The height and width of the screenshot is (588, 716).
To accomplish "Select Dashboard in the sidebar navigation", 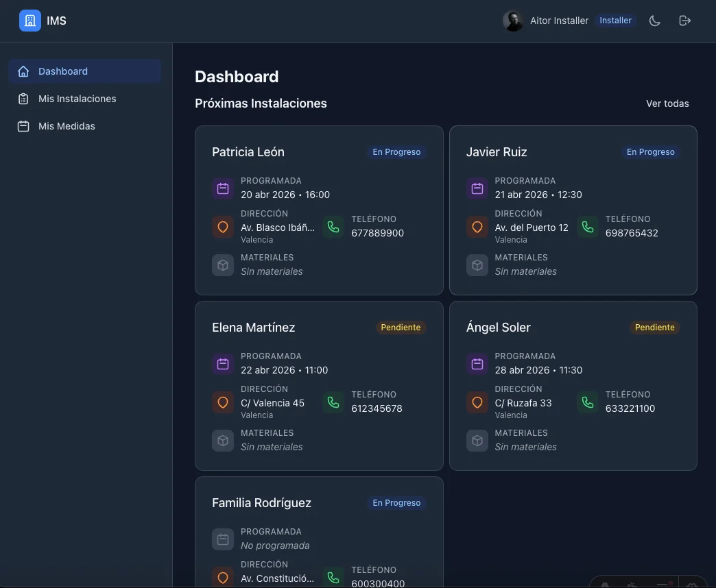I will 63,71.
